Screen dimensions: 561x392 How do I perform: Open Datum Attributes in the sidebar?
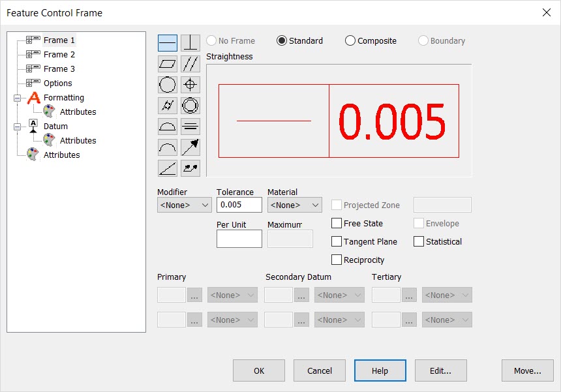(78, 140)
